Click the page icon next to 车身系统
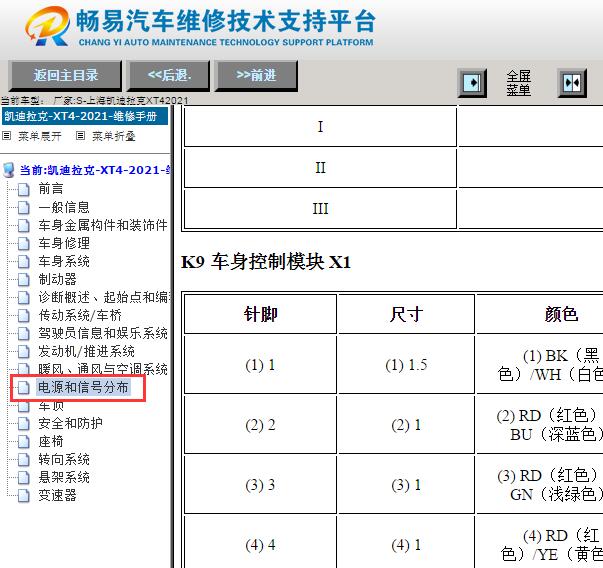The height and width of the screenshot is (568, 603). (24, 262)
